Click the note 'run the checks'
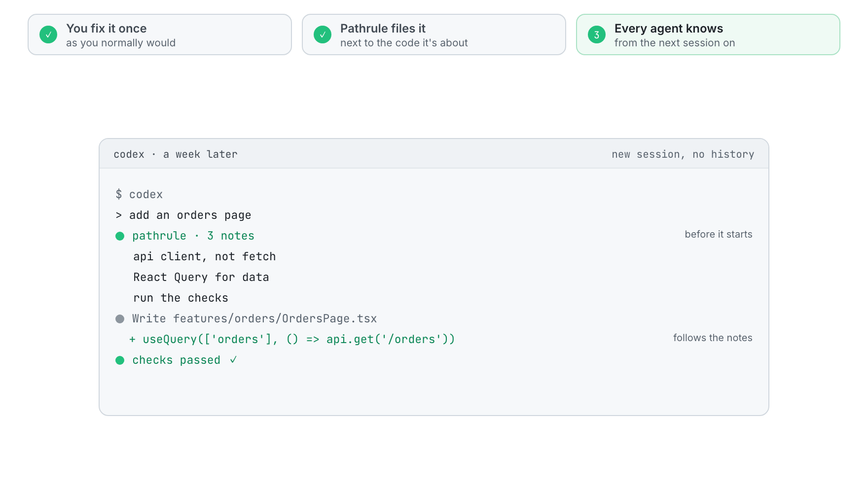 pyautogui.click(x=181, y=298)
